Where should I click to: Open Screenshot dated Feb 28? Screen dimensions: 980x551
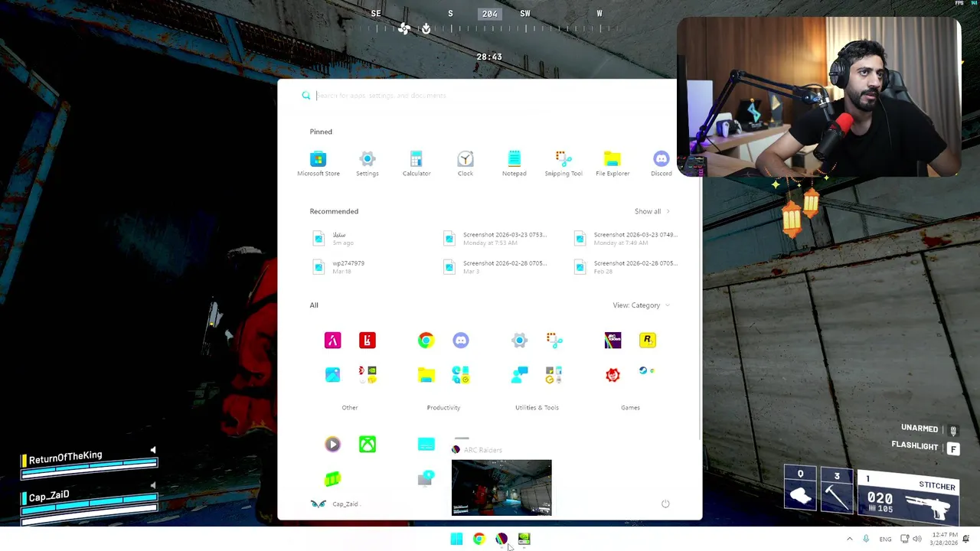[x=626, y=266]
